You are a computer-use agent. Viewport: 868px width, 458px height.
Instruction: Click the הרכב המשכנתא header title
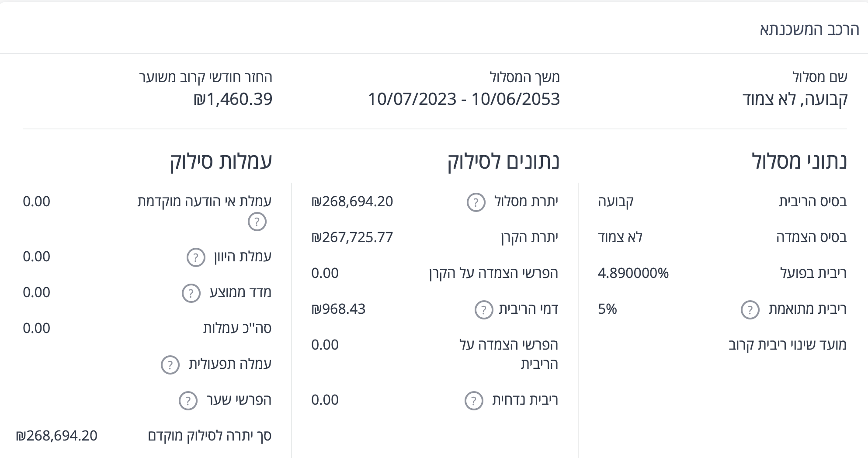[x=809, y=29]
